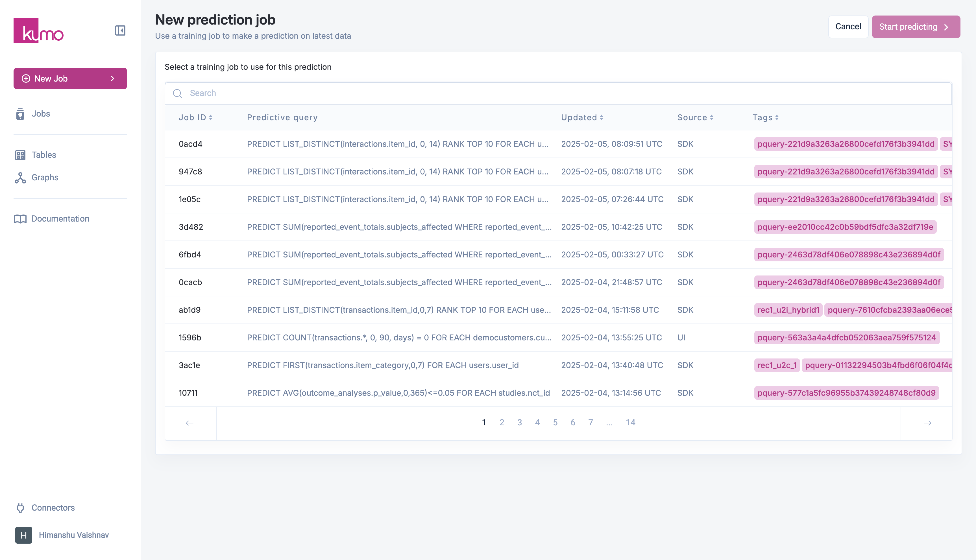Go to page 3 of results
The height and width of the screenshot is (560, 976).
[x=519, y=422]
